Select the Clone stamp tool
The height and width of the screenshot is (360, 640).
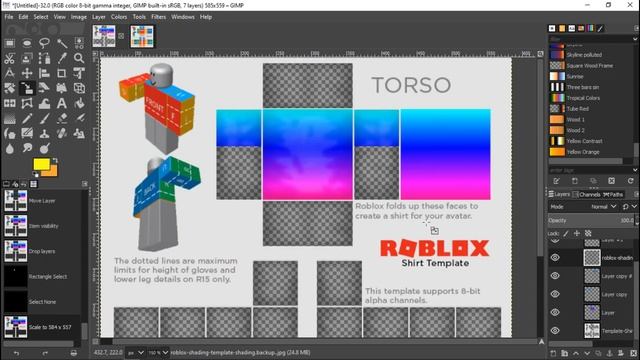(44, 133)
